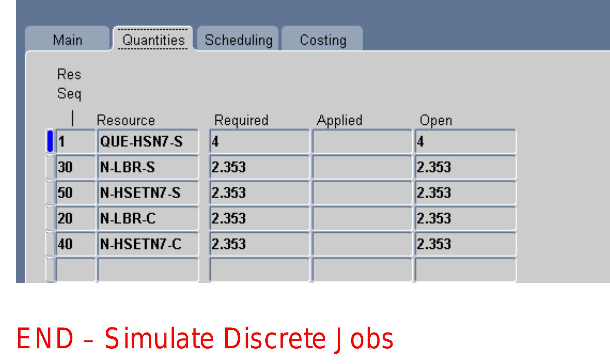Viewport: 610px width, 364px height.
Task: Click the N-LBR-S resource field
Action: point(148,167)
